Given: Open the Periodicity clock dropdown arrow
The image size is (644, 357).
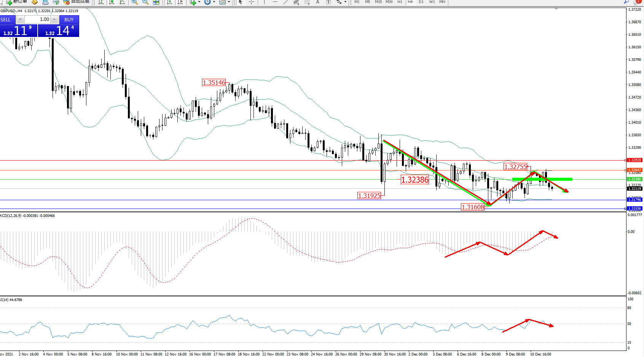Looking at the screenshot, I should [x=214, y=2].
